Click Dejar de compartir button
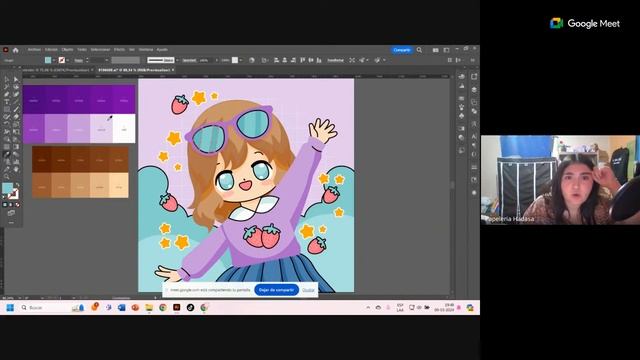 (276, 290)
